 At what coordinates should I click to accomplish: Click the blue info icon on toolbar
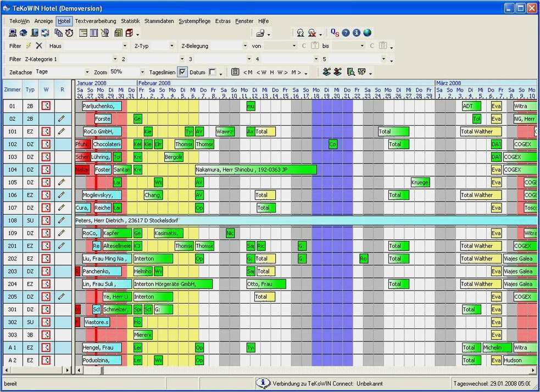[357, 32]
